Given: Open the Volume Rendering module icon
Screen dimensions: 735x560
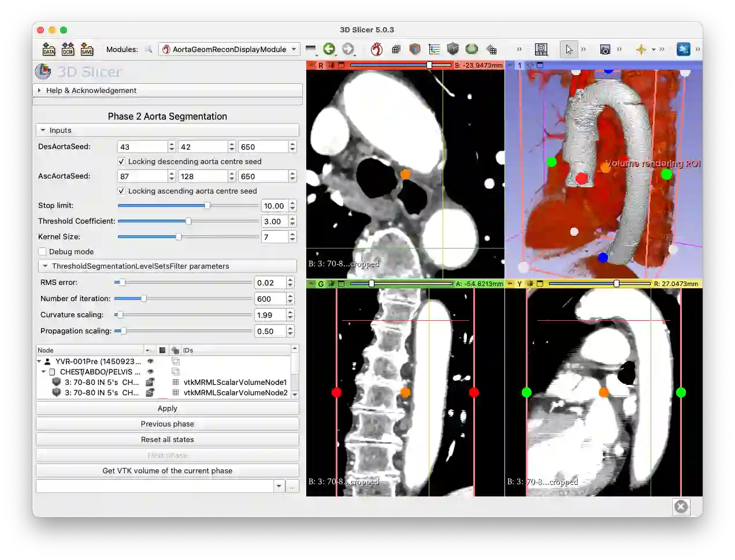Looking at the screenshot, I should coord(452,49).
